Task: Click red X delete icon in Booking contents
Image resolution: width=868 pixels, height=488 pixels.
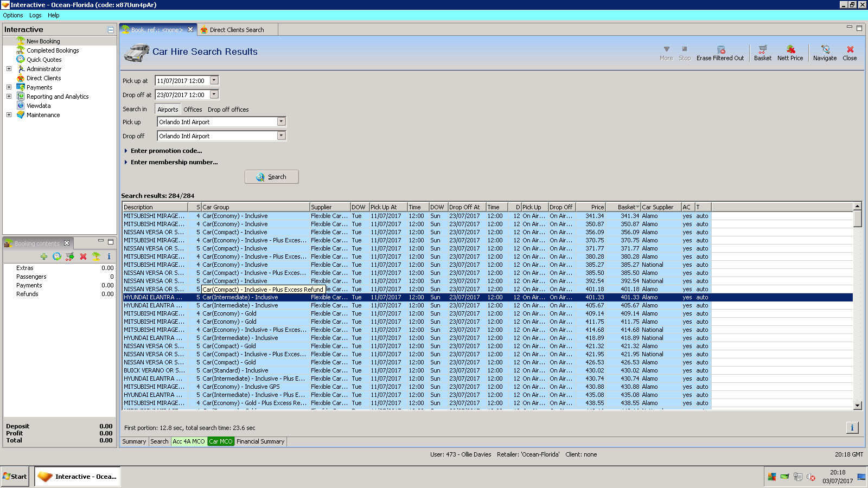Action: [x=83, y=256]
